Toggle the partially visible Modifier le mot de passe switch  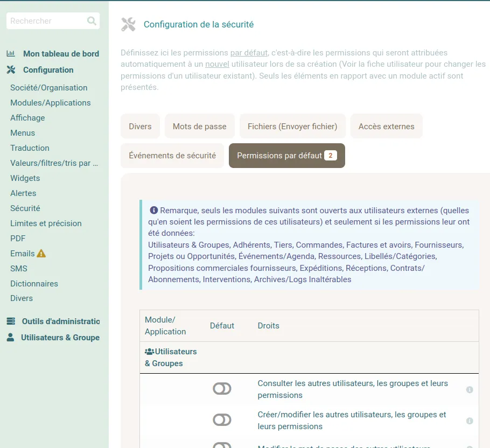(x=222, y=445)
